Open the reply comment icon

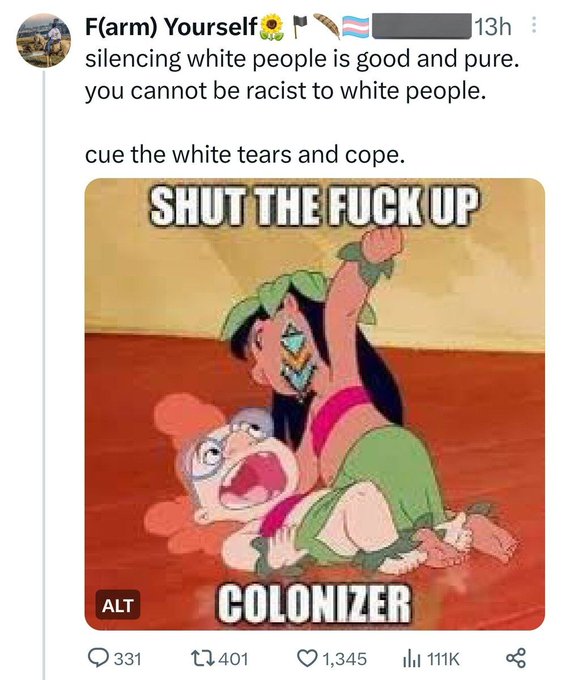[98, 658]
